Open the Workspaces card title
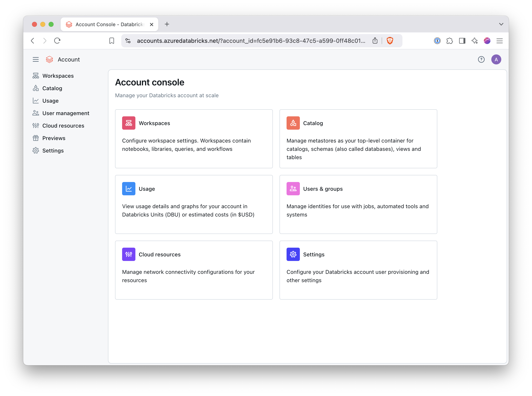532x396 pixels. (x=154, y=123)
